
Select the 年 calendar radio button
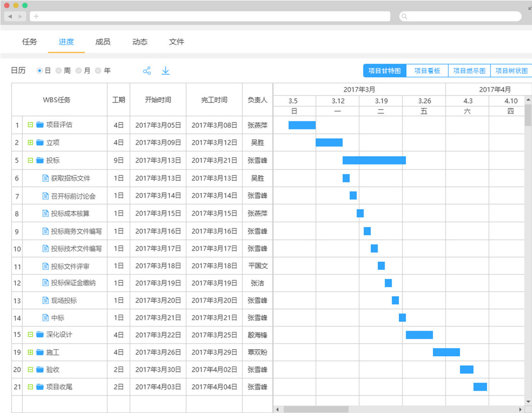pyautogui.click(x=98, y=71)
